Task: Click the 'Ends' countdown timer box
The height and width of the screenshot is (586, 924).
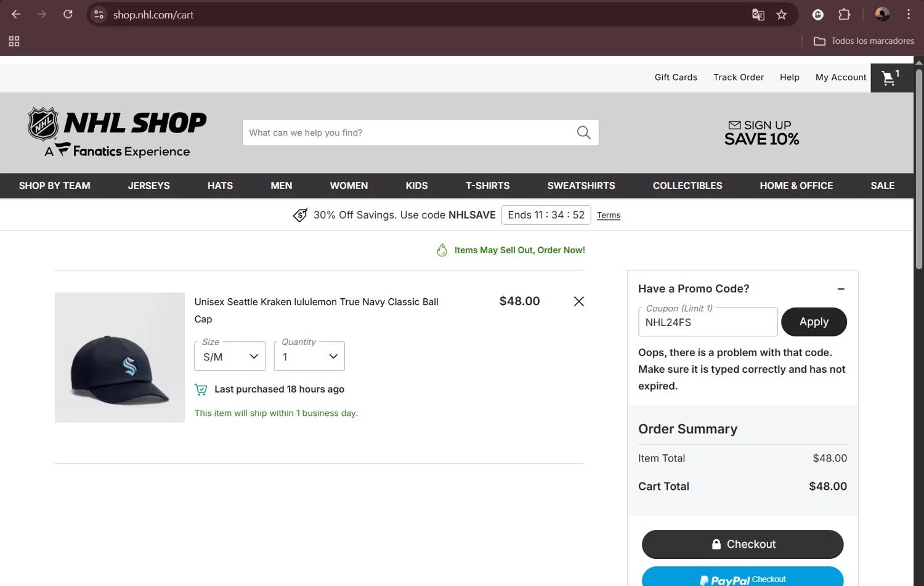Action: [x=546, y=215]
